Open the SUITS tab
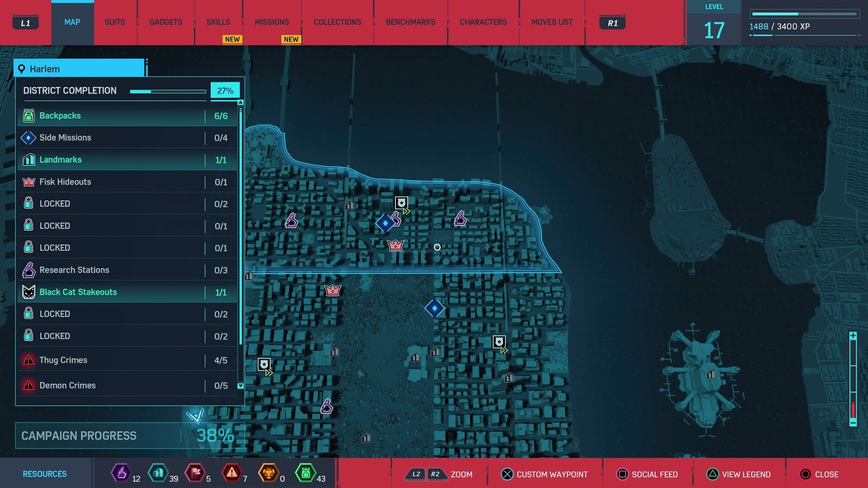 (x=114, y=22)
